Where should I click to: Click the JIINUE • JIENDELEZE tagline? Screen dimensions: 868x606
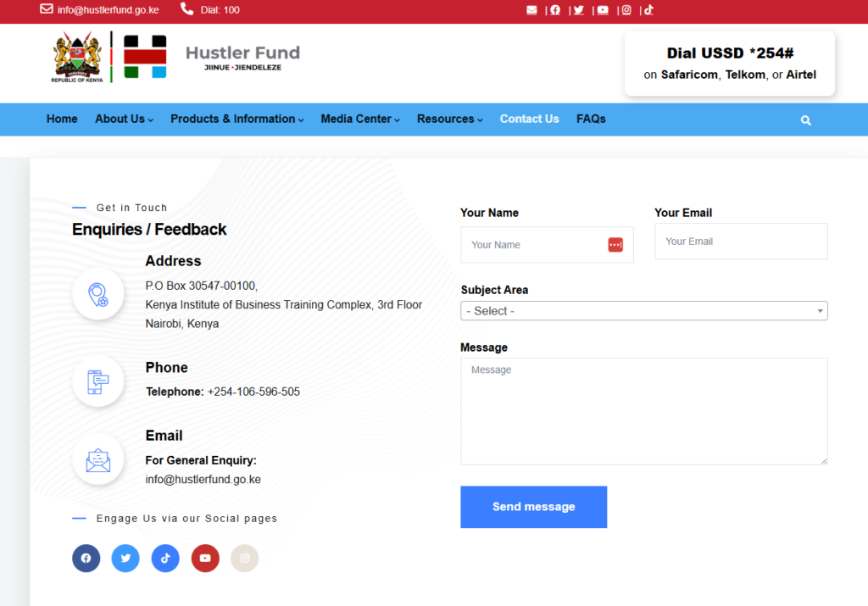[x=242, y=68]
